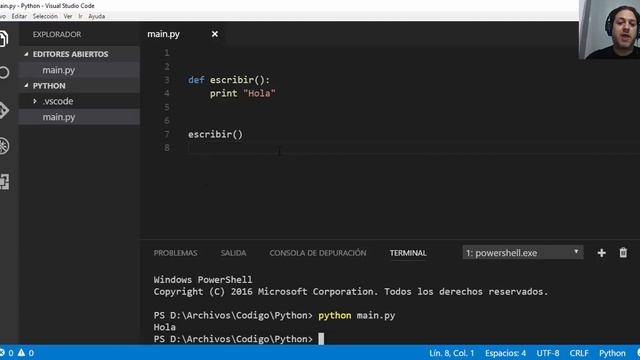
Task: Open the Extensions icon in activity bar
Action: 4,182
